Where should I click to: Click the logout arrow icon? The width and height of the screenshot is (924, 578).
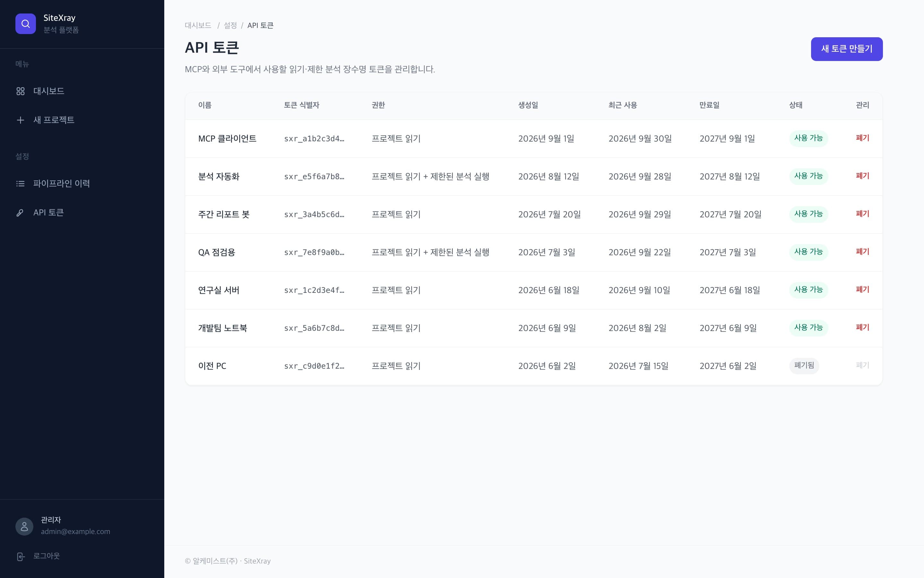[x=21, y=556]
